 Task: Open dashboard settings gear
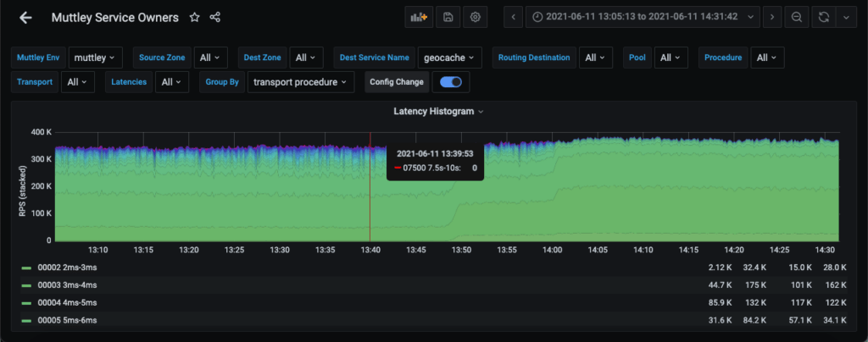476,17
